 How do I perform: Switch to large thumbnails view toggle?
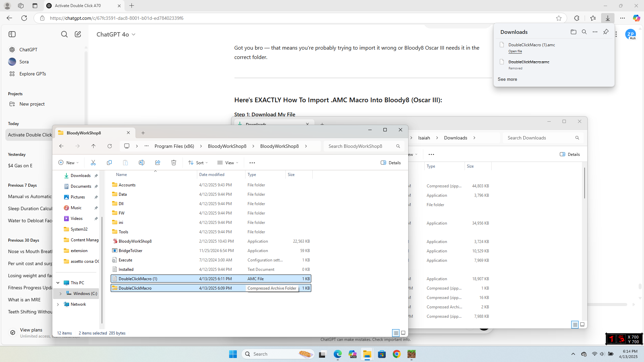click(403, 333)
